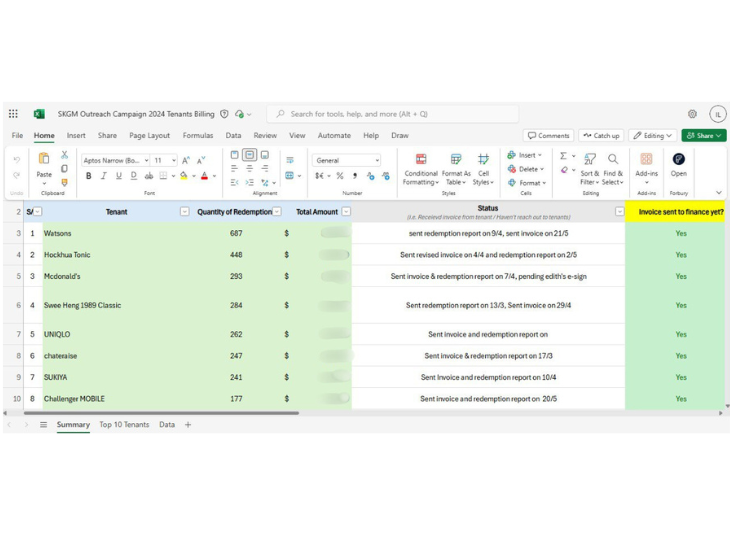Select the Cut scissors icon
Image resolution: width=730 pixels, height=535 pixels.
[x=65, y=155]
